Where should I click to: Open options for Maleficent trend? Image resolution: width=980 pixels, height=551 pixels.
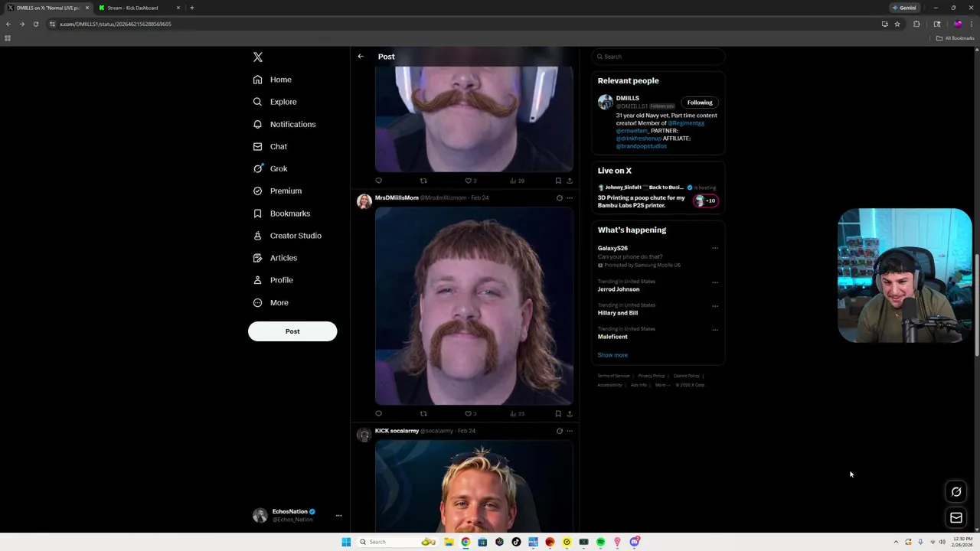pyautogui.click(x=715, y=329)
